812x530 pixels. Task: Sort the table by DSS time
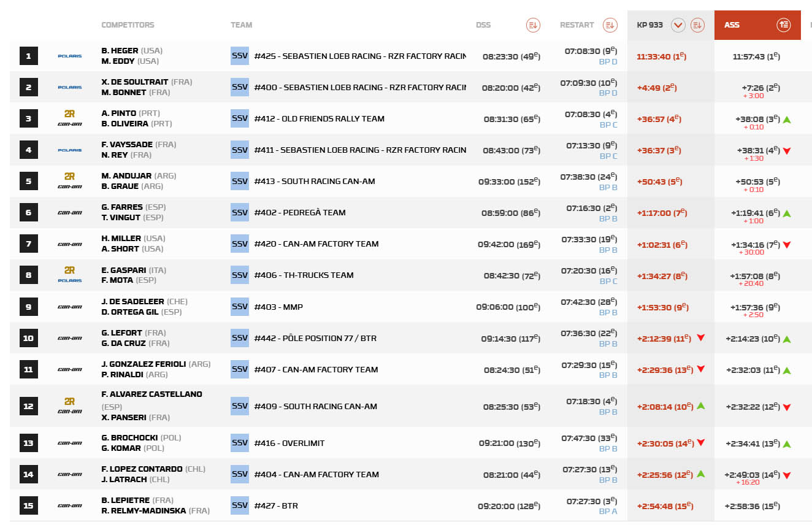533,25
